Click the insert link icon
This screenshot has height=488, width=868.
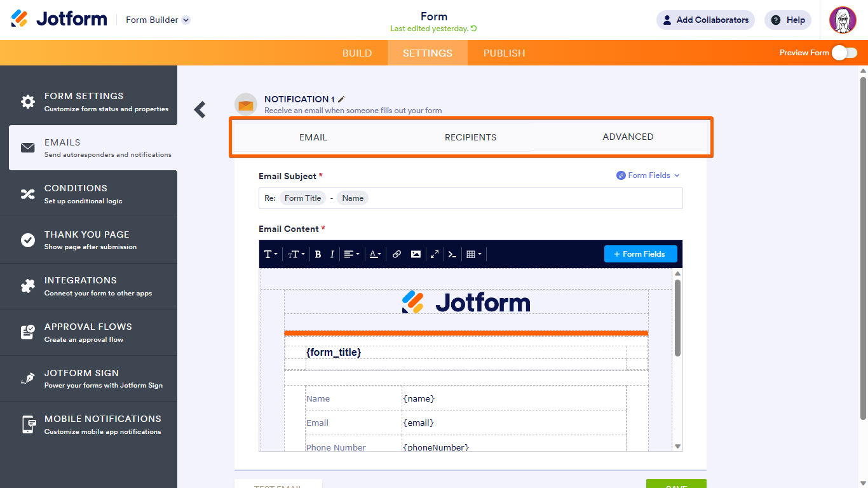397,254
